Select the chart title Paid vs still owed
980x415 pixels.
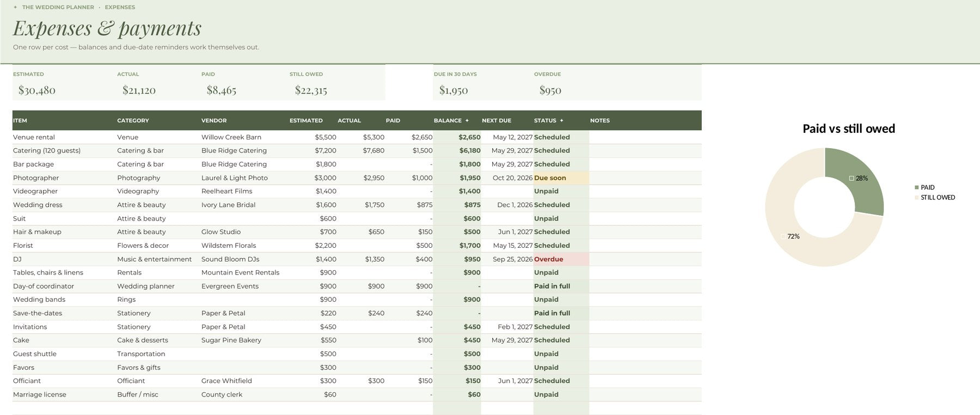coord(849,129)
